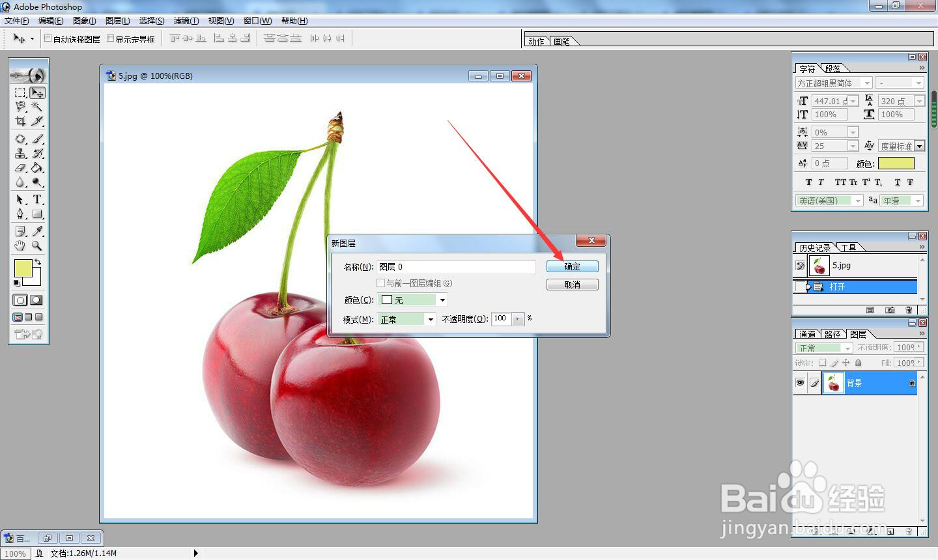This screenshot has height=560, width=938.
Task: Open the font size dropdown
Action: pyautogui.click(x=853, y=101)
